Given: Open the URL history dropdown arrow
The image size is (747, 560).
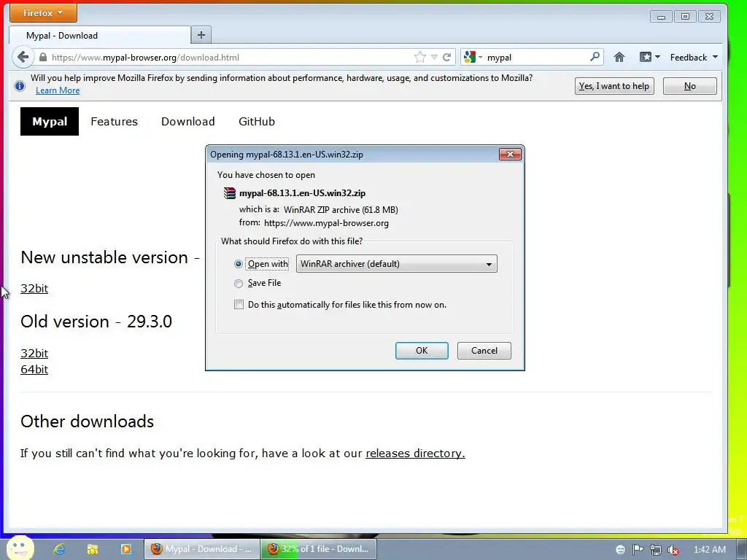Looking at the screenshot, I should click(434, 57).
